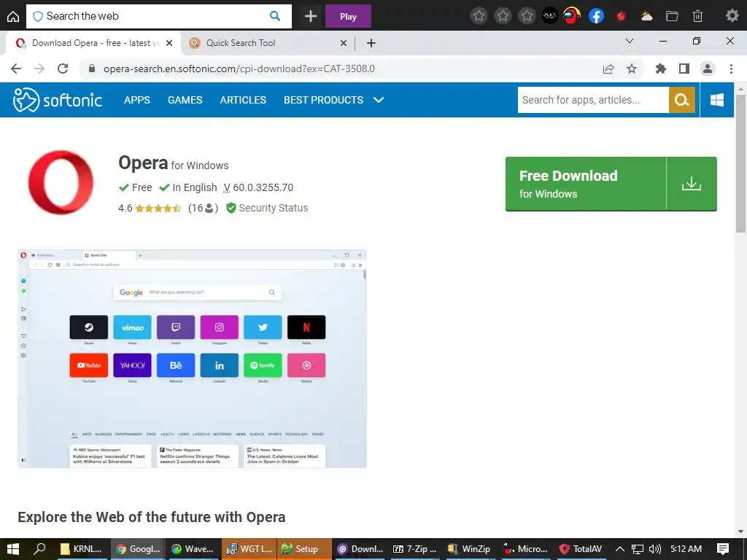Open Windows Start menu

pos(13,549)
